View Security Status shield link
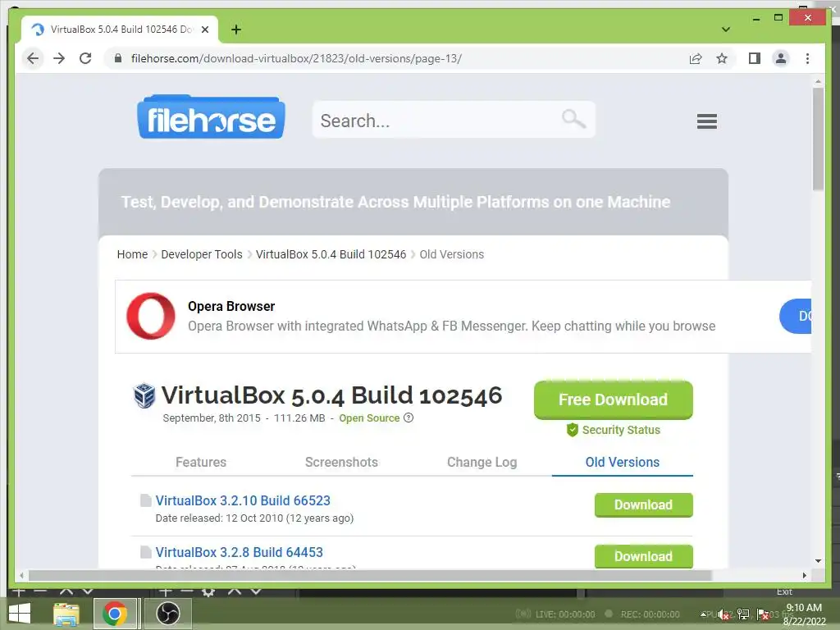The image size is (840, 630). click(x=614, y=430)
